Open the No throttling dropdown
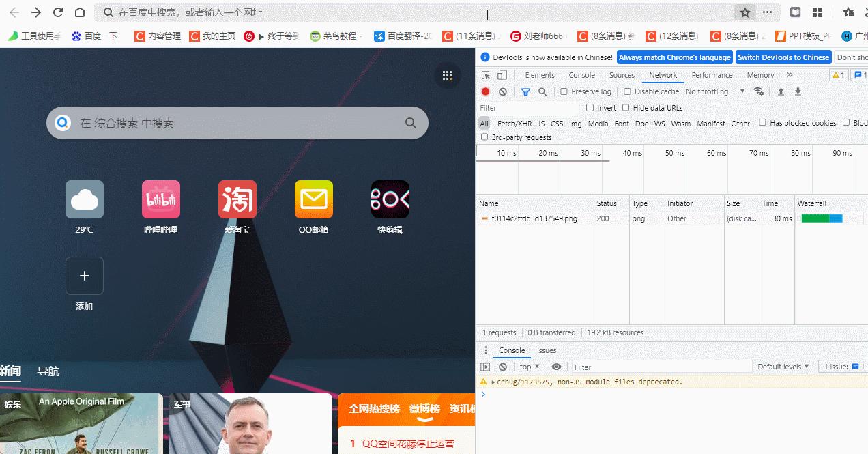The image size is (868, 454). 715,91
